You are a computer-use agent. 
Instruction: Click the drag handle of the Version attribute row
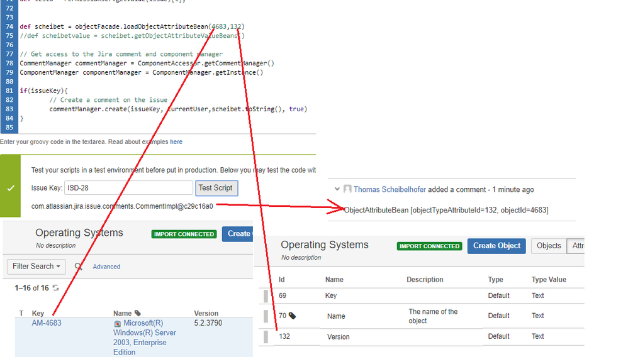[x=266, y=337]
